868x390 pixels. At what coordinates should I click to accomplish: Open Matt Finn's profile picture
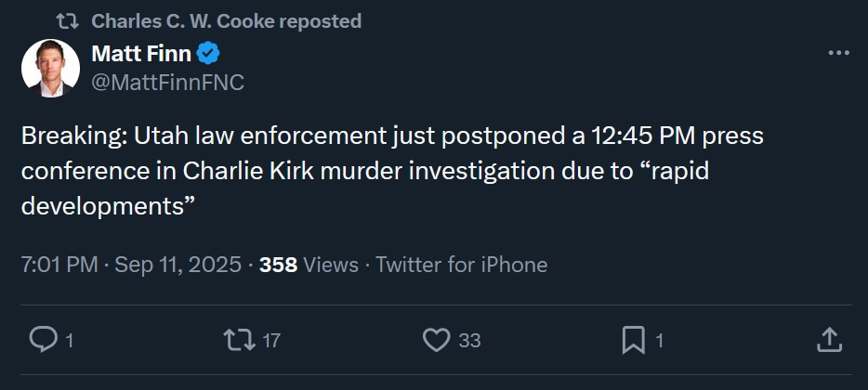coord(50,69)
